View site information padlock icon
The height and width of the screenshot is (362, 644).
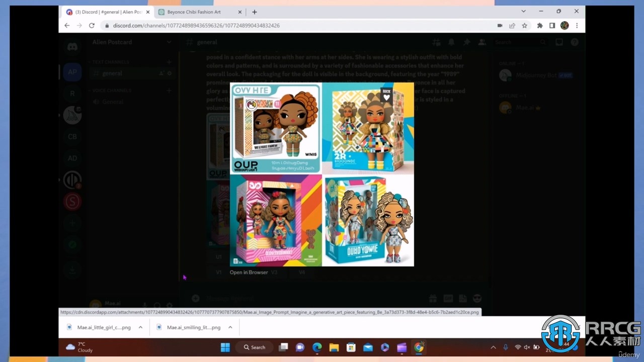(x=106, y=26)
